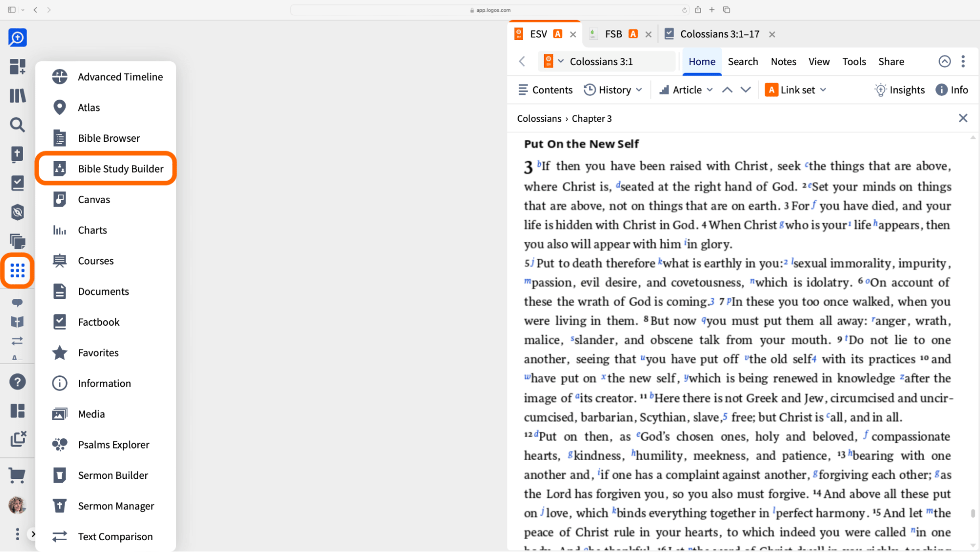
Task: Open the shield Guides icon in sidebar
Action: coord(17,212)
